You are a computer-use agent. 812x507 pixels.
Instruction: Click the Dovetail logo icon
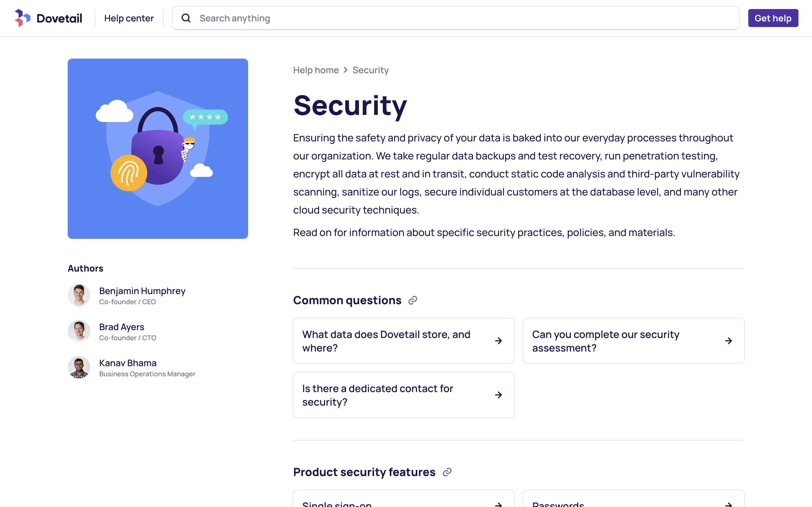pyautogui.click(x=22, y=18)
